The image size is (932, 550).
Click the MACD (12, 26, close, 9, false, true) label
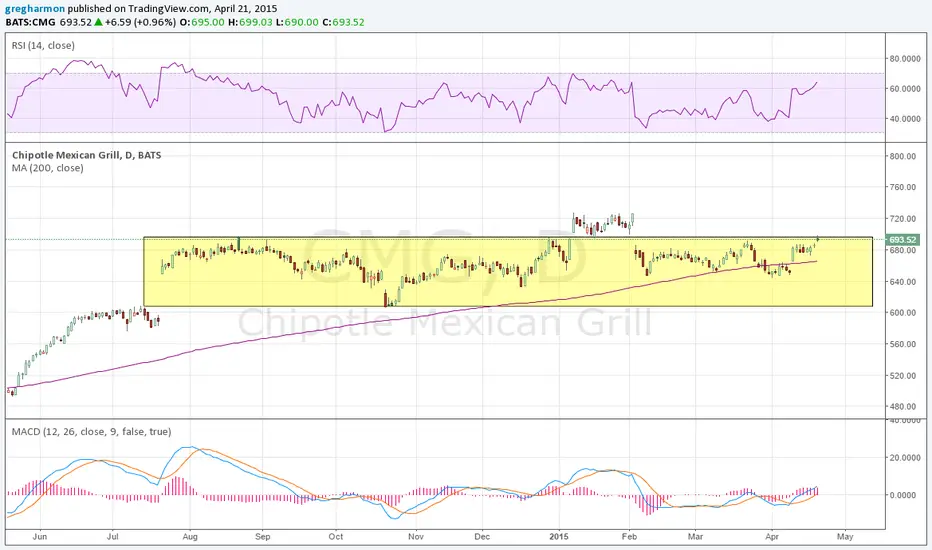pos(92,432)
